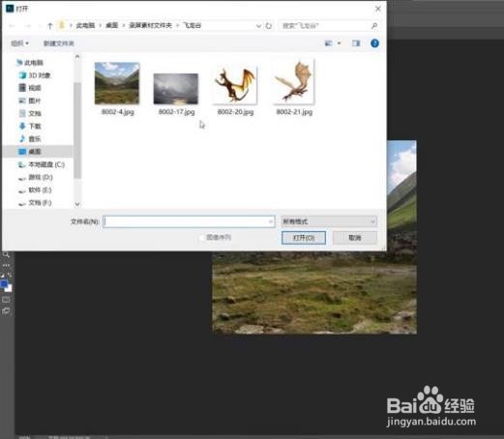
Task: Click Photoshop foreground color swatch
Action: pos(4,283)
